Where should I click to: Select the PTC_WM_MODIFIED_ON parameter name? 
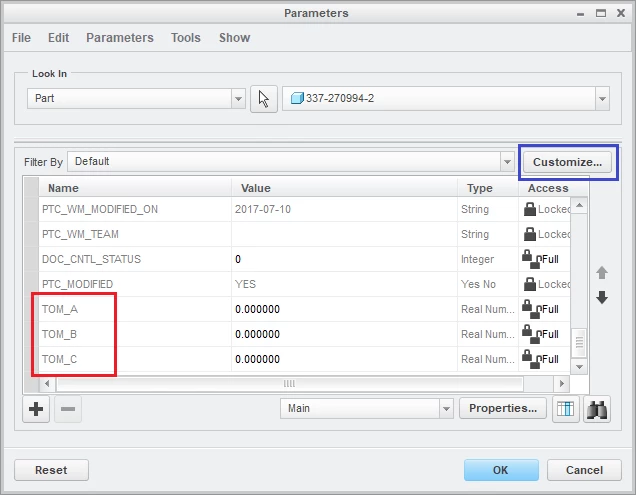tap(100, 209)
